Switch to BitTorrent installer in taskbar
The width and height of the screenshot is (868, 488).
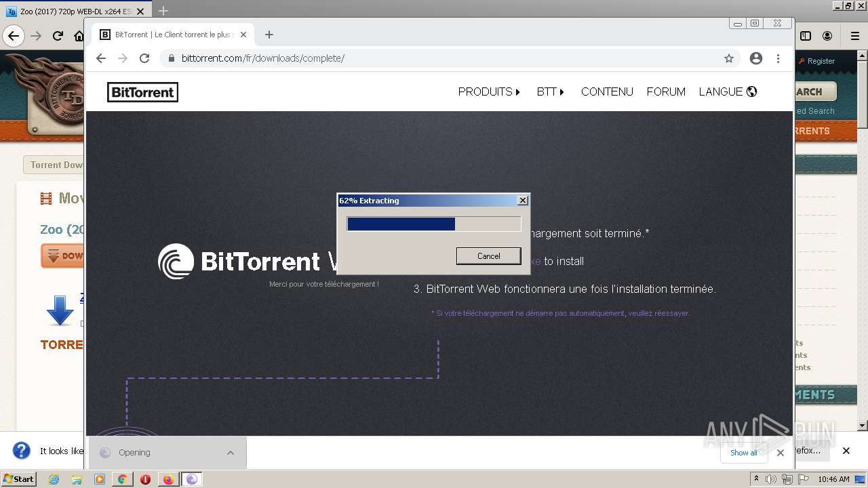click(x=192, y=479)
